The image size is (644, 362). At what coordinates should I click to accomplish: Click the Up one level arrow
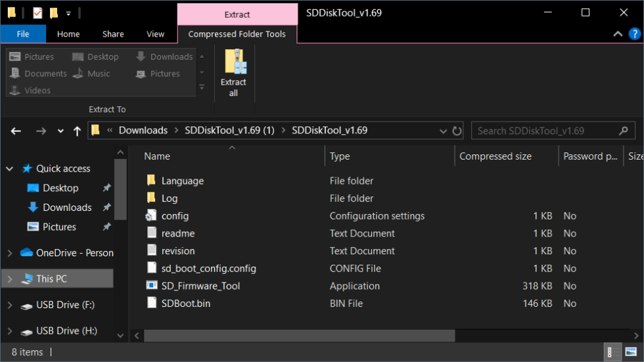click(x=77, y=131)
